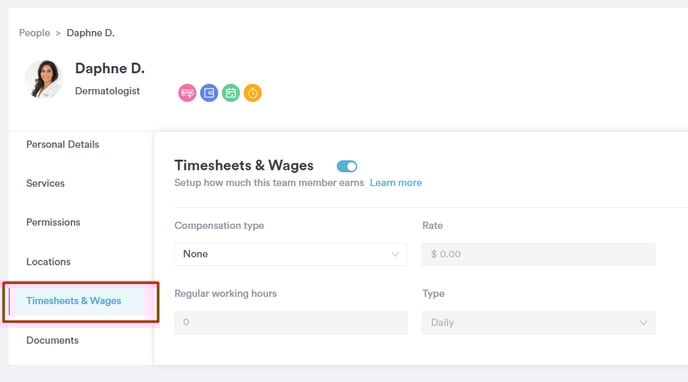Screen dimensions: 688x382
Task: Open the Personal Details section
Action: coord(63,144)
